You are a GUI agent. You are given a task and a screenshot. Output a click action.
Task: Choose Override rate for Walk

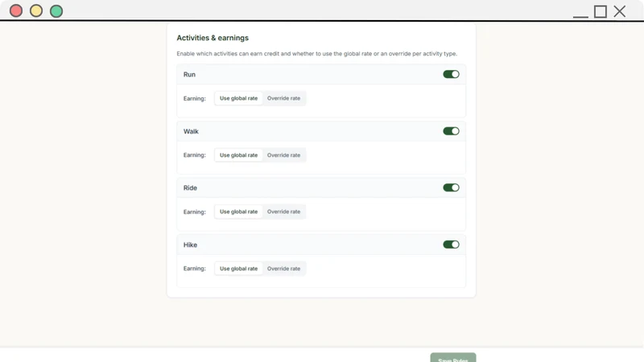click(x=284, y=155)
